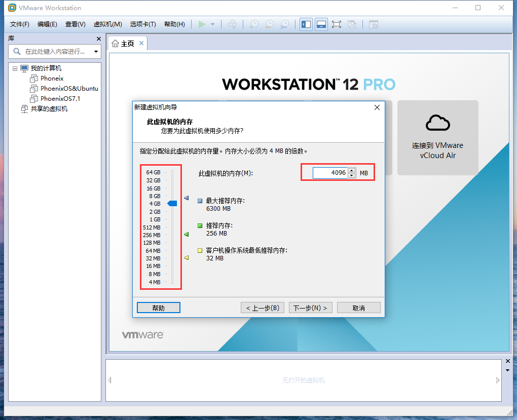The image size is (517, 420).
Task: Click the Unity mode toolbar icon
Action: [x=352, y=24]
